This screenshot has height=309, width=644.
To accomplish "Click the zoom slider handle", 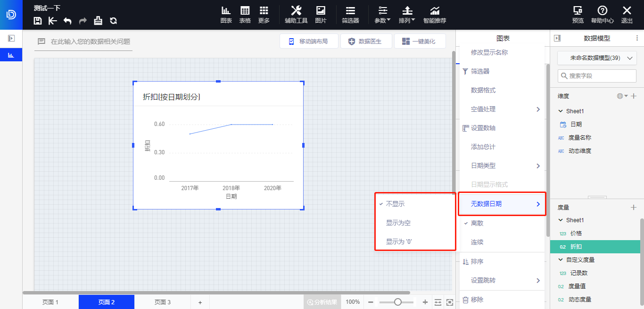I will point(398,302).
